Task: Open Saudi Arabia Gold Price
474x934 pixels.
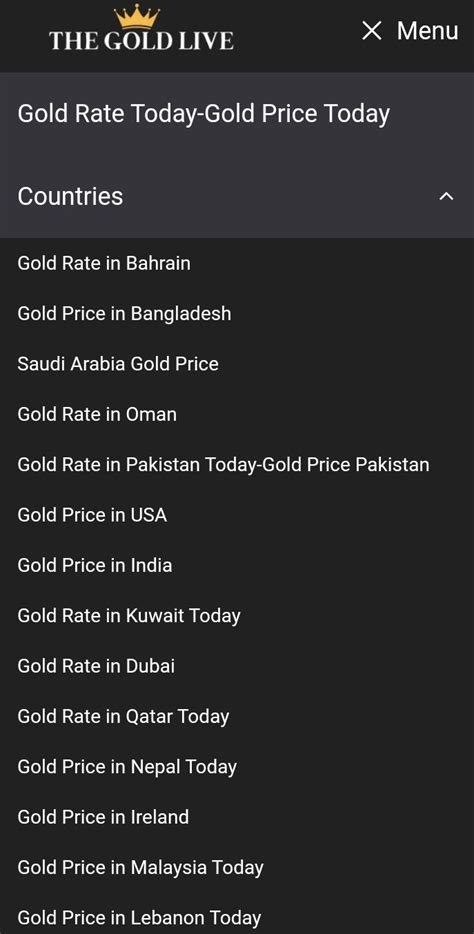Action: pyautogui.click(x=118, y=364)
